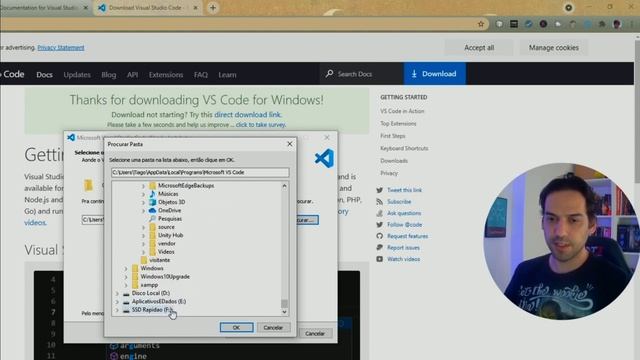This screenshot has height=360, width=640.
Task: Expand the OneDrive folder
Action: point(143,211)
